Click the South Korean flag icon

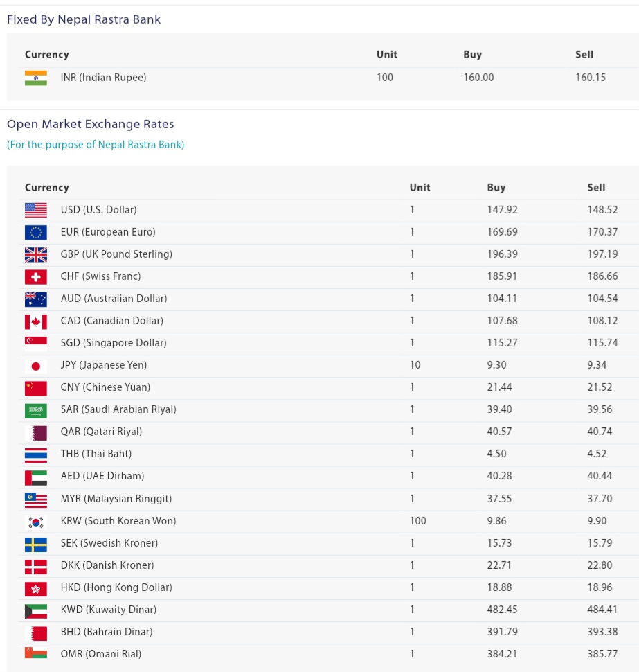pyautogui.click(x=36, y=521)
